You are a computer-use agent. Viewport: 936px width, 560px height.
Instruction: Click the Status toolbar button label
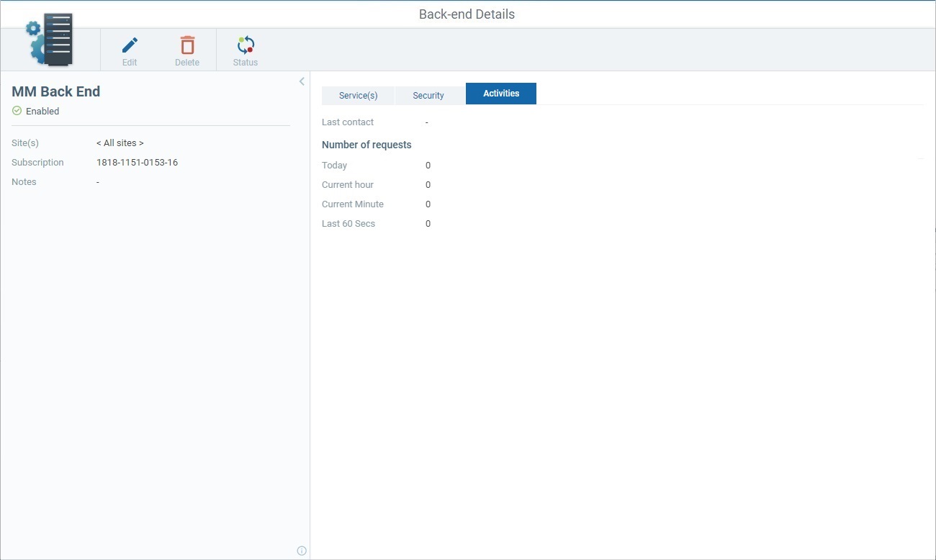tap(245, 62)
